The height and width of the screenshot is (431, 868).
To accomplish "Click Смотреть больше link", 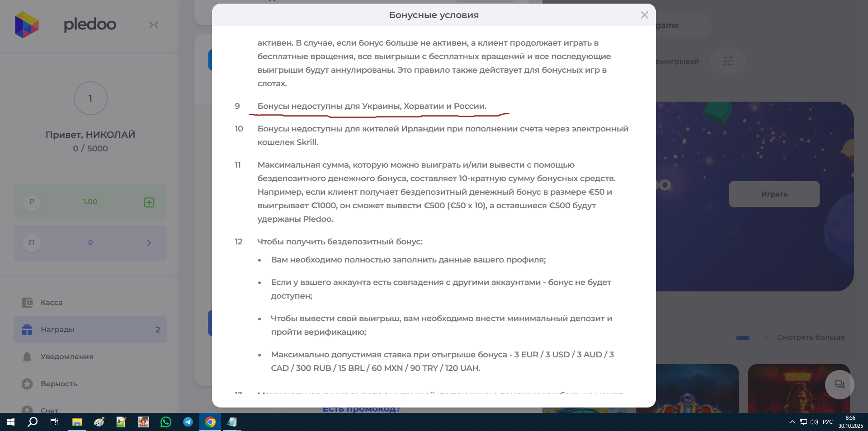I will coord(811,337).
